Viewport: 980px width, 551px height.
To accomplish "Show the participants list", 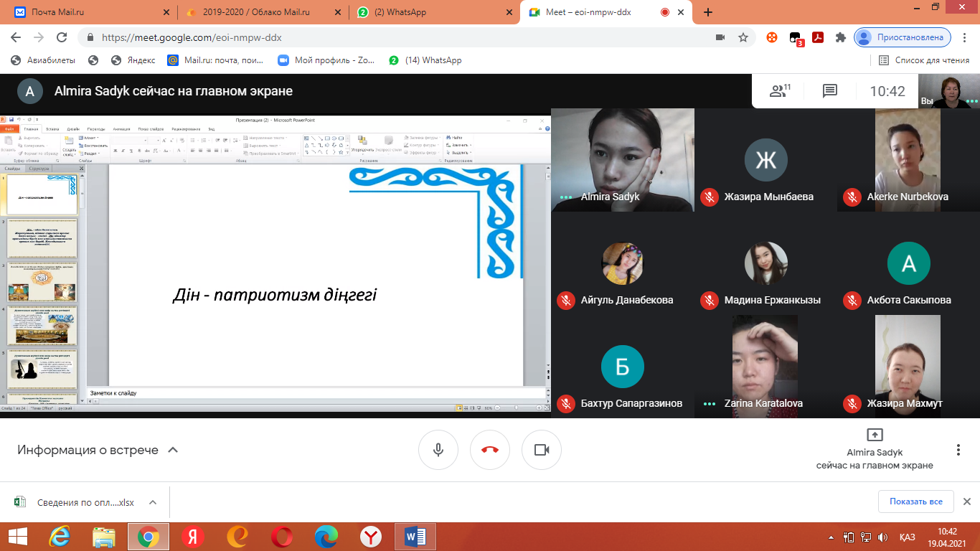I will pos(779,91).
